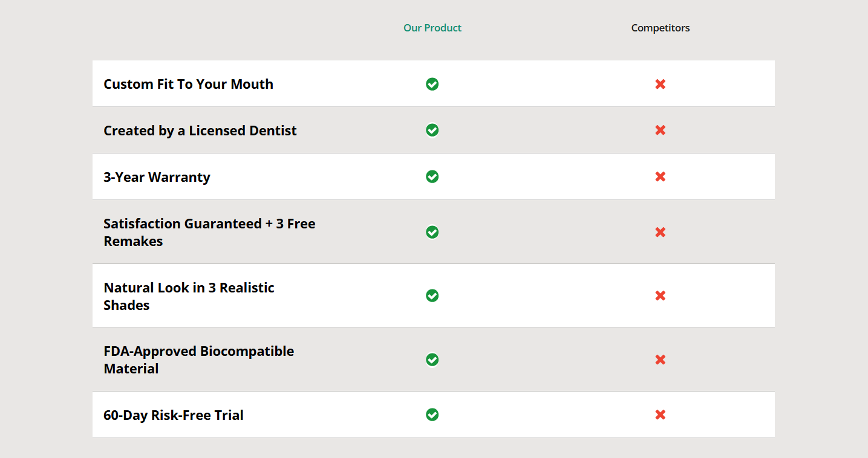868x458 pixels.
Task: Click red X for 60-Day Risk-Free Trial
Action: [660, 414]
